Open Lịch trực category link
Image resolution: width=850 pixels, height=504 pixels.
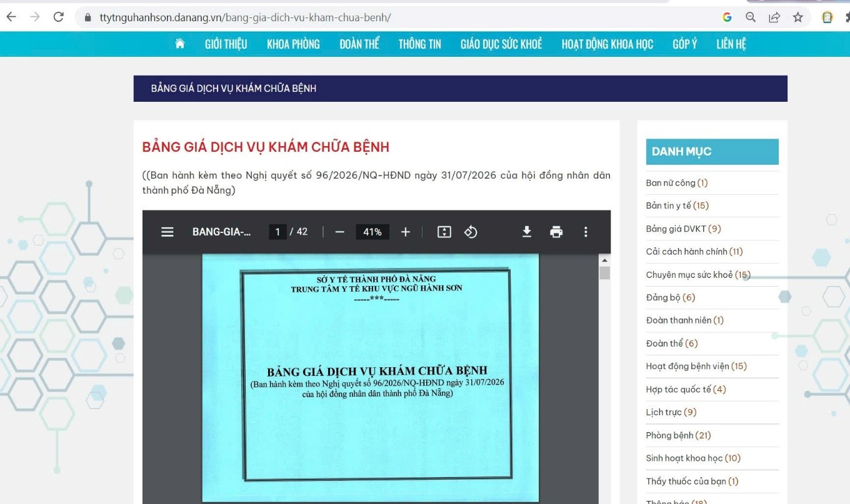click(x=671, y=412)
